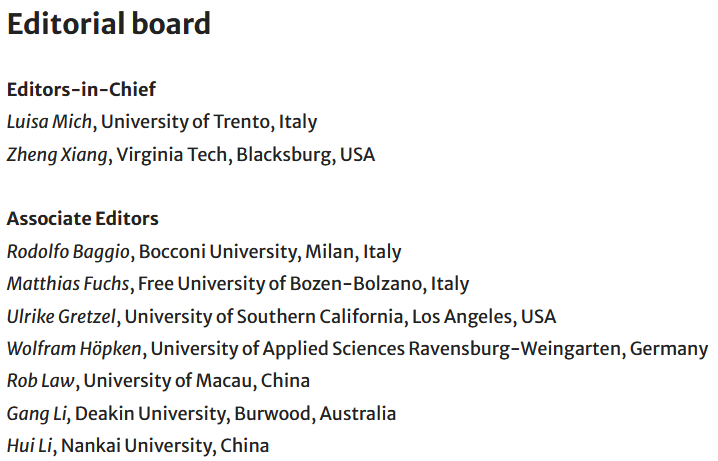The height and width of the screenshot is (461, 718).
Task: Click the University of Southern California text
Action: [x=263, y=316]
